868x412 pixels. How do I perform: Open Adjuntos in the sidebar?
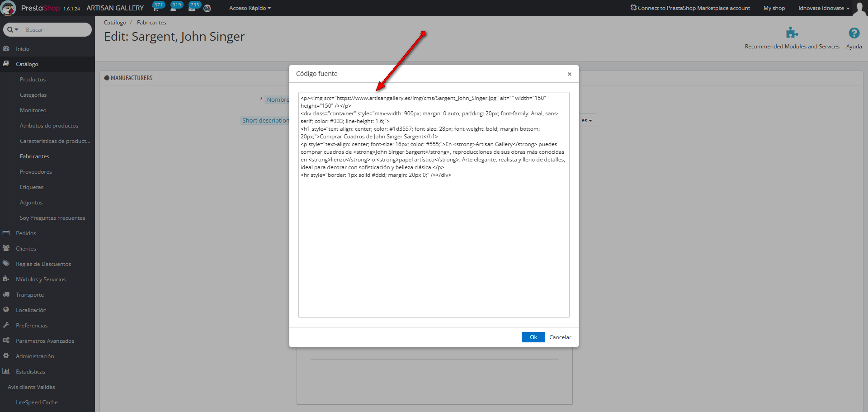pos(31,202)
